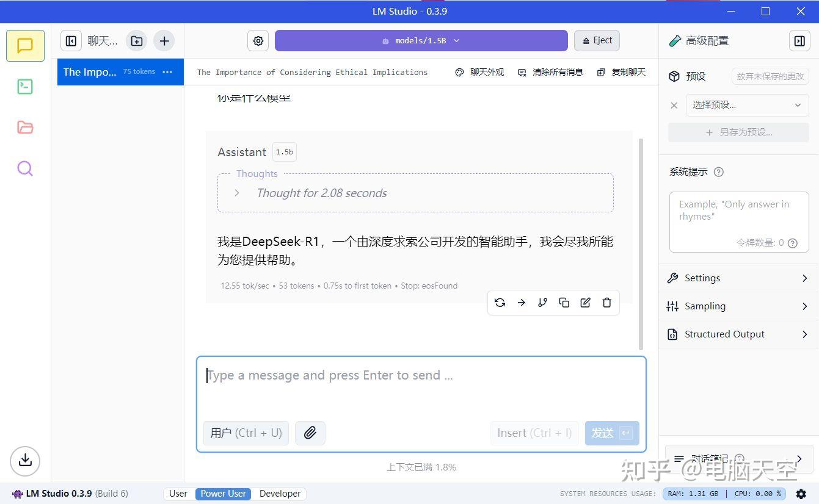
Task: Switch to Developer mode
Action: click(280, 494)
